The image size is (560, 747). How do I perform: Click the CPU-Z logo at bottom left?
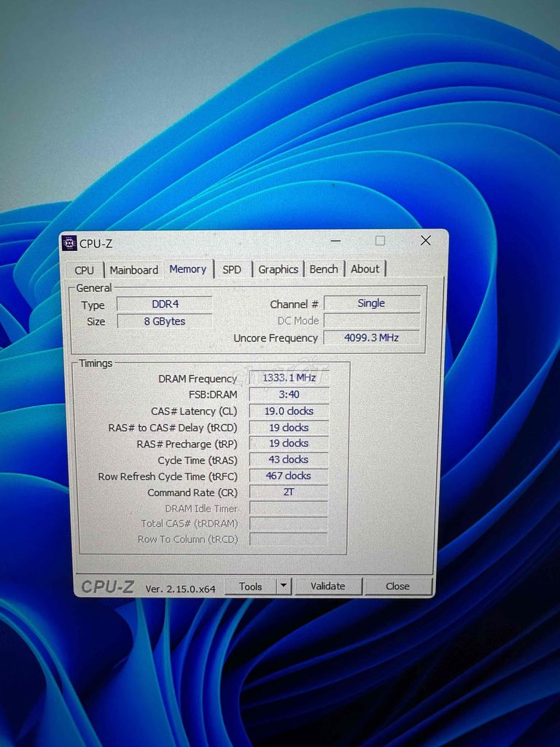pos(108,587)
